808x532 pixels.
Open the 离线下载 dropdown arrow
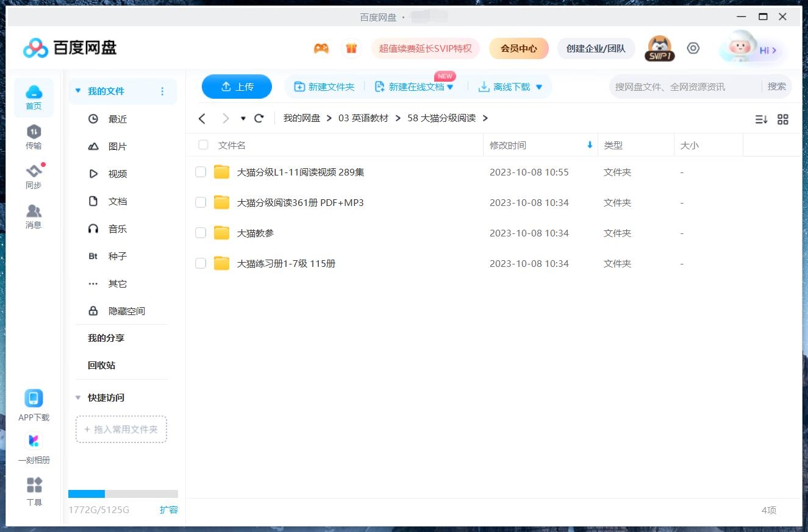[538, 87]
